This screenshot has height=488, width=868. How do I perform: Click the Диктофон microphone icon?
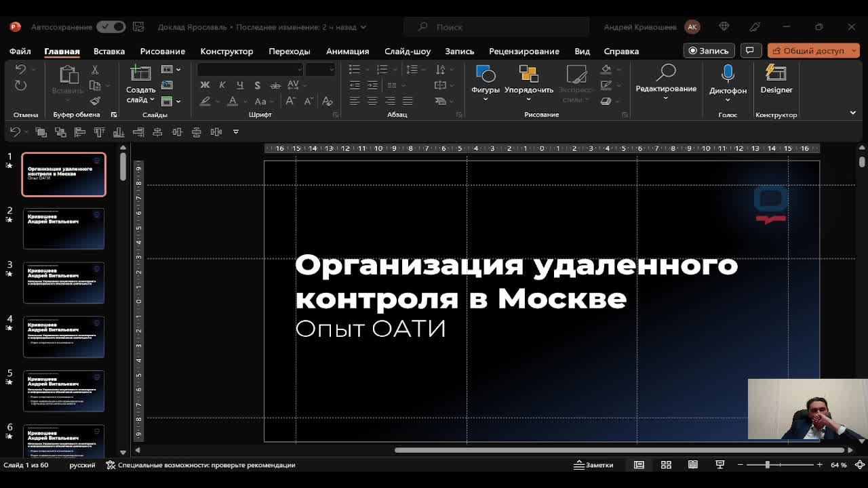point(728,73)
